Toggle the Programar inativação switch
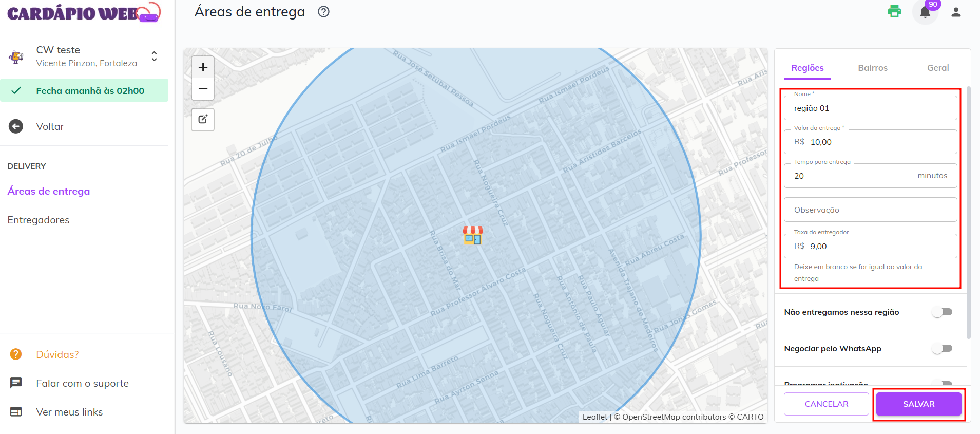 pyautogui.click(x=942, y=383)
